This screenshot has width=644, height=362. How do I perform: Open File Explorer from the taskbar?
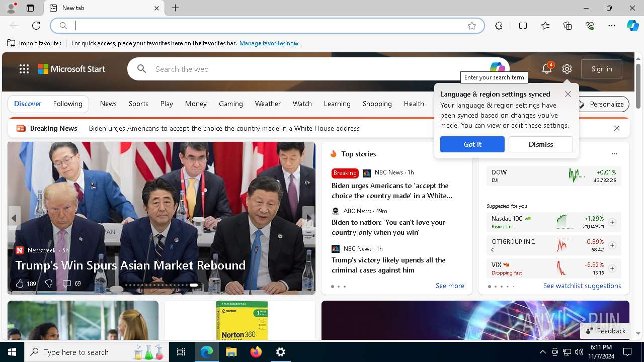click(231, 352)
